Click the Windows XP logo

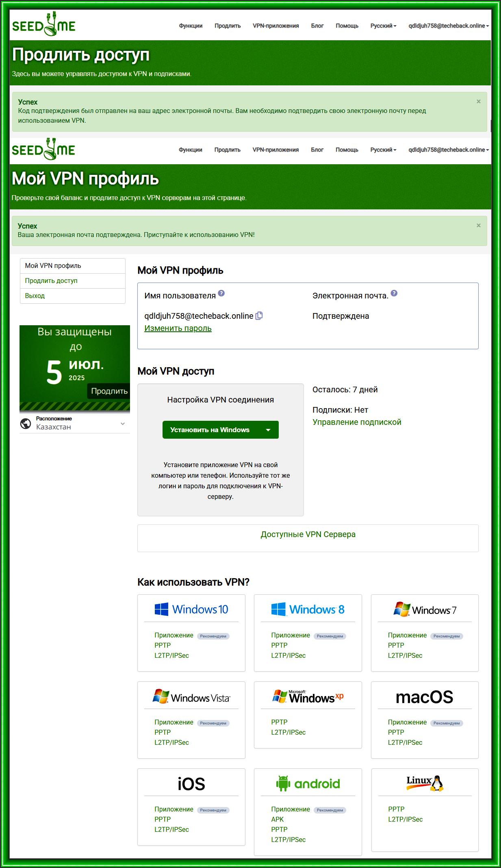308,696
